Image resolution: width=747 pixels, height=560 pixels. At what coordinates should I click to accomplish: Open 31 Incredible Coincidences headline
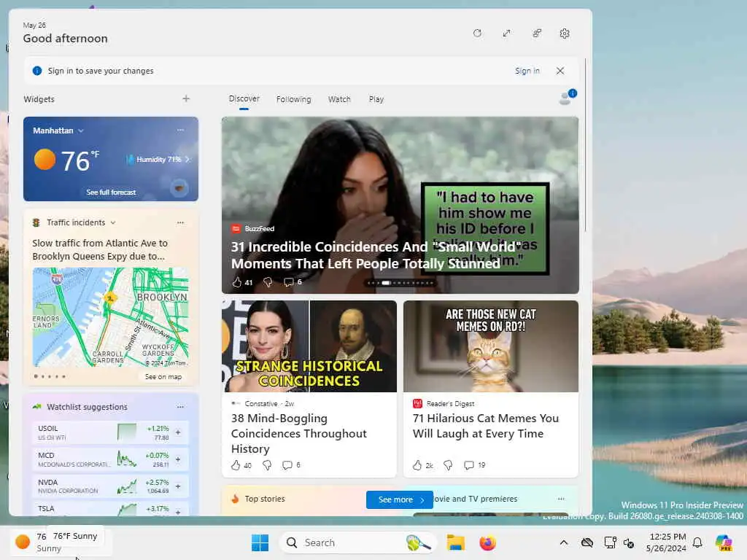[376, 255]
